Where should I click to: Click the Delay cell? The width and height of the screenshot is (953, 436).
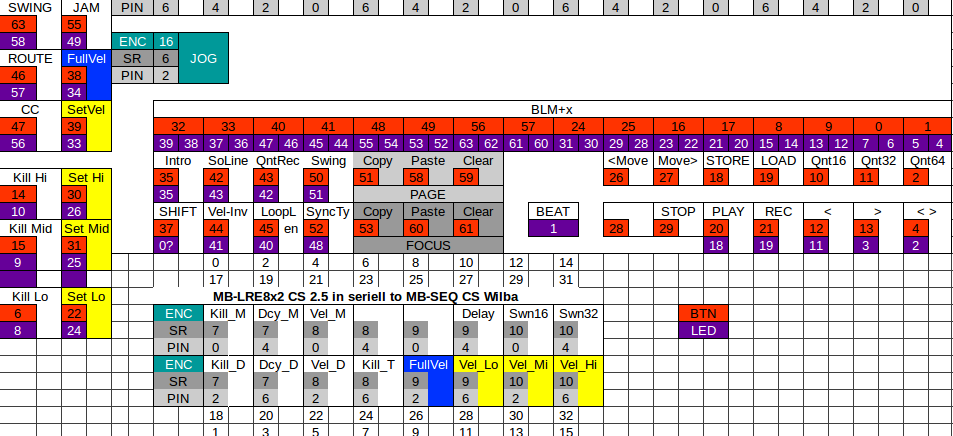point(478,313)
